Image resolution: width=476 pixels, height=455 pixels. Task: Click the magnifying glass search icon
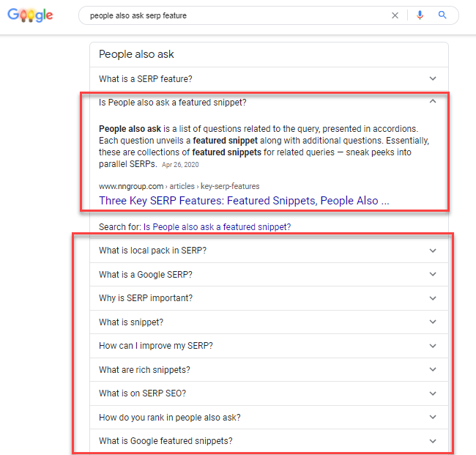tap(442, 15)
